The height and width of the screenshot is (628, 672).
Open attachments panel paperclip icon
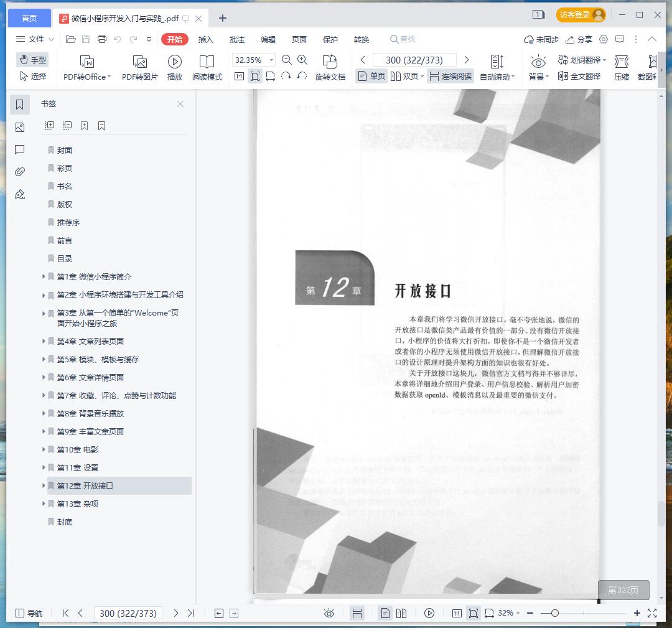click(20, 172)
